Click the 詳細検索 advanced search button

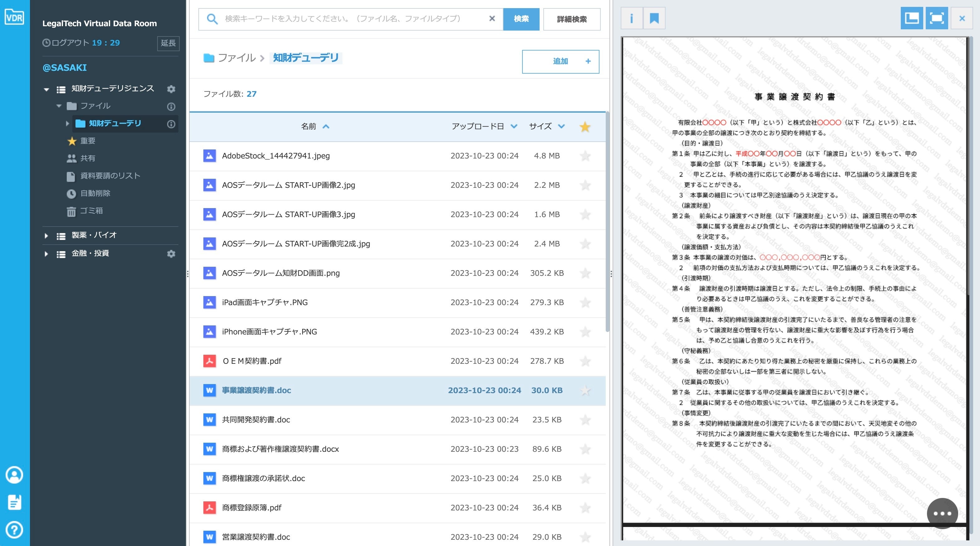571,19
